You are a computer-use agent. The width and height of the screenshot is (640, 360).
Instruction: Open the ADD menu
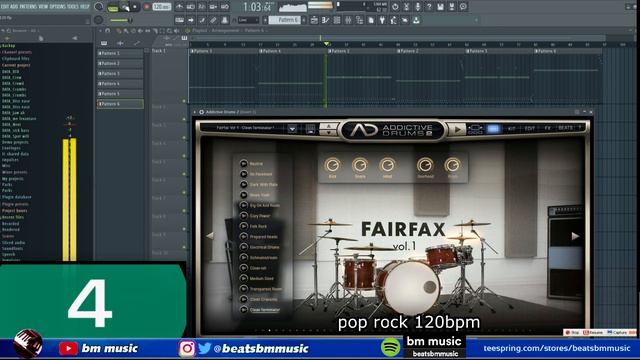tap(14, 7)
